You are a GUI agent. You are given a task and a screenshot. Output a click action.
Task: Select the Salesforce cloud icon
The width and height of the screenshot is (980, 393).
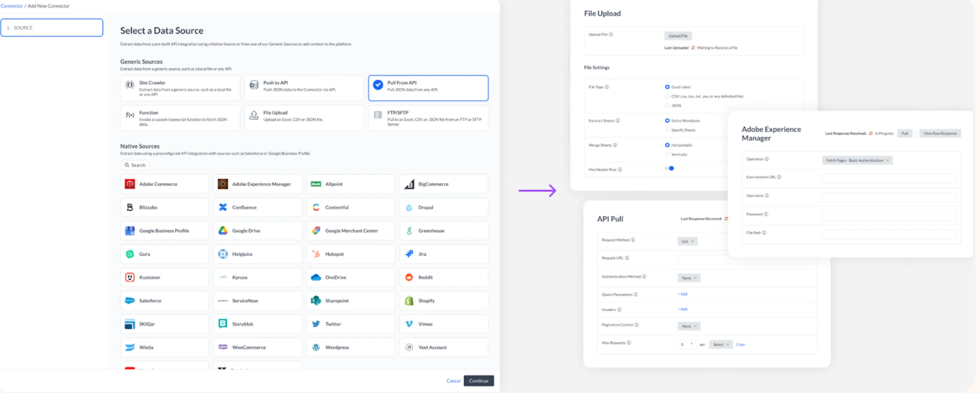130,301
